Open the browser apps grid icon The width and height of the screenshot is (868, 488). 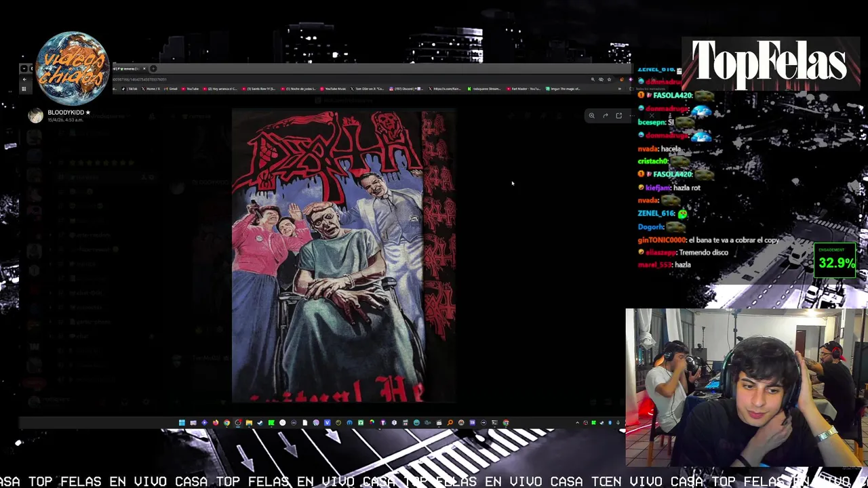[24, 89]
